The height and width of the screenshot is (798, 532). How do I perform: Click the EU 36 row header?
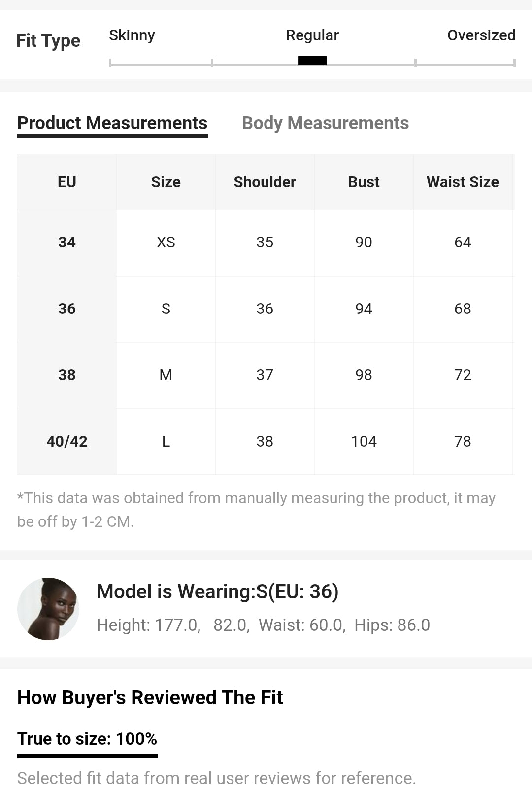click(67, 309)
